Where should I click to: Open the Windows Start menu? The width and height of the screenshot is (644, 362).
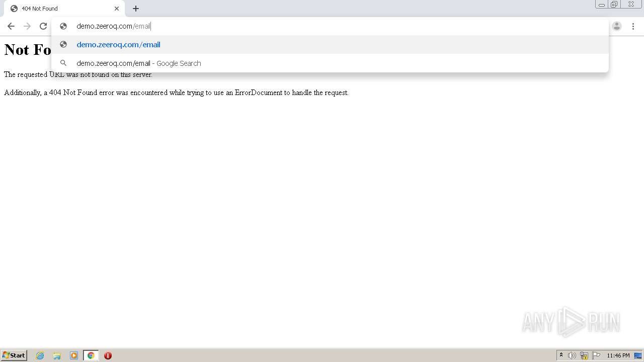pyautogui.click(x=14, y=355)
